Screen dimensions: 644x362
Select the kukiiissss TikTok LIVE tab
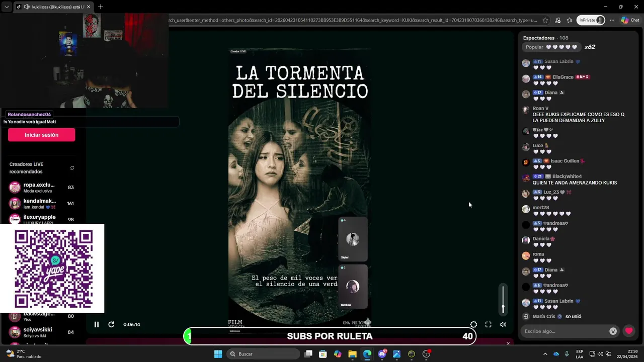tap(53, 7)
